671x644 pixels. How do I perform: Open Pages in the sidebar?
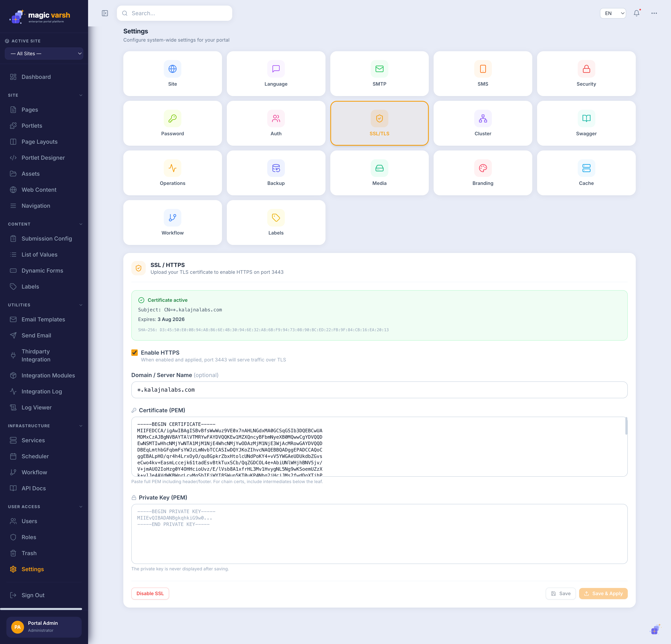(44, 109)
